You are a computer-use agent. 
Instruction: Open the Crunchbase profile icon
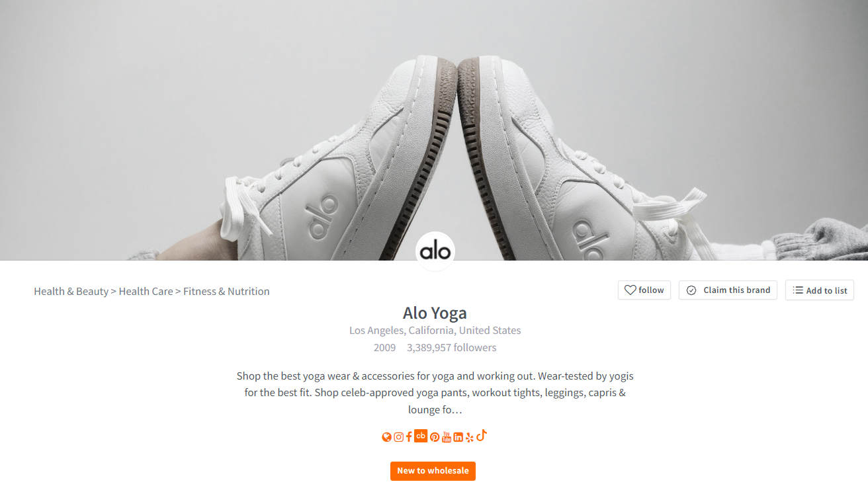[421, 436]
